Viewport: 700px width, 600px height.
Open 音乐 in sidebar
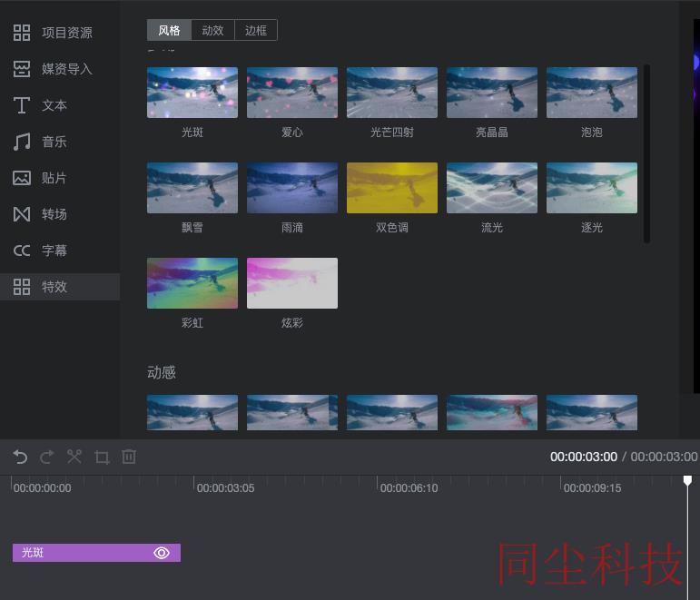tap(60, 142)
